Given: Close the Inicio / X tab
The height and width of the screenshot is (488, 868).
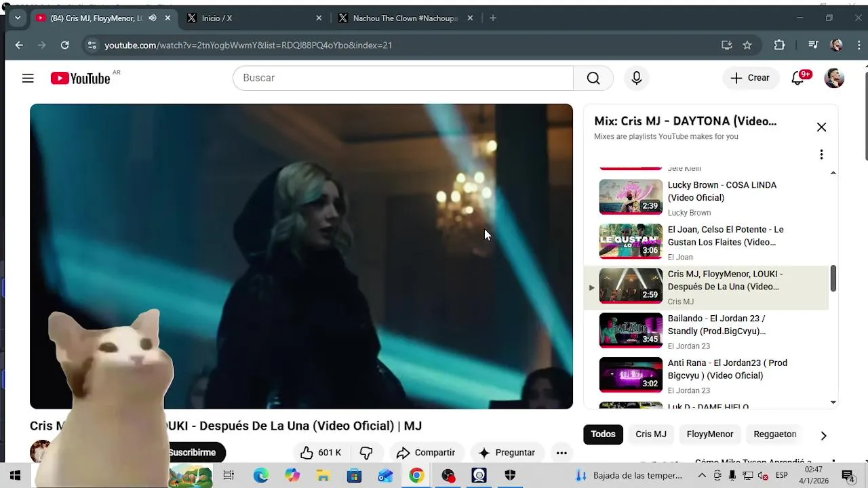Looking at the screenshot, I should click(319, 18).
